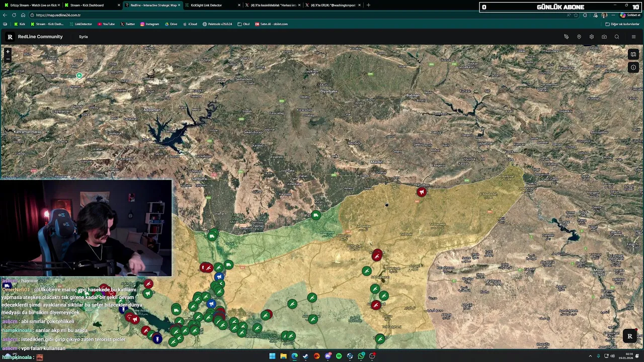Zoom out the map with minus button
Viewport: 644px width, 362px height.
pyautogui.click(x=8, y=58)
